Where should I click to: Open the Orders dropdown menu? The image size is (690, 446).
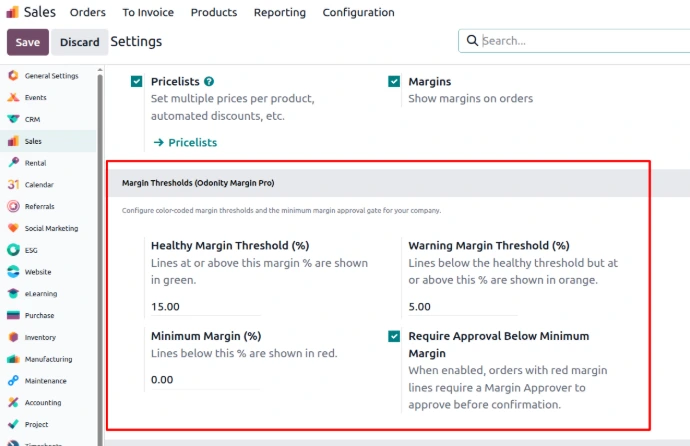[x=88, y=13]
